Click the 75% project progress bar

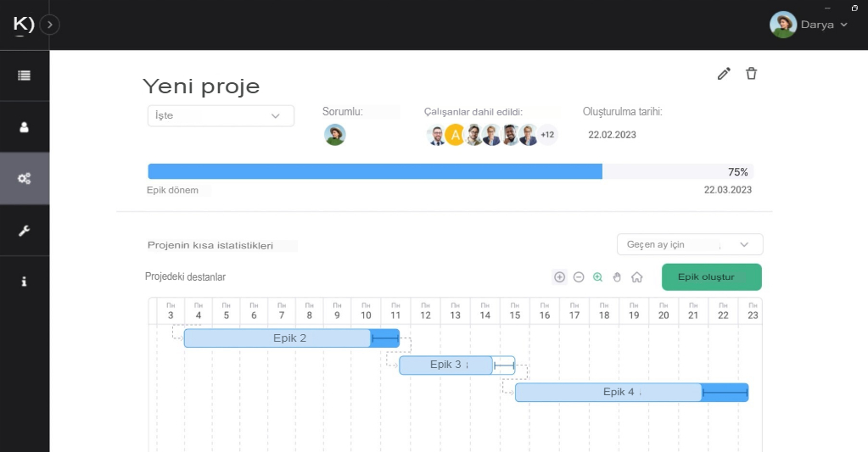click(451, 171)
